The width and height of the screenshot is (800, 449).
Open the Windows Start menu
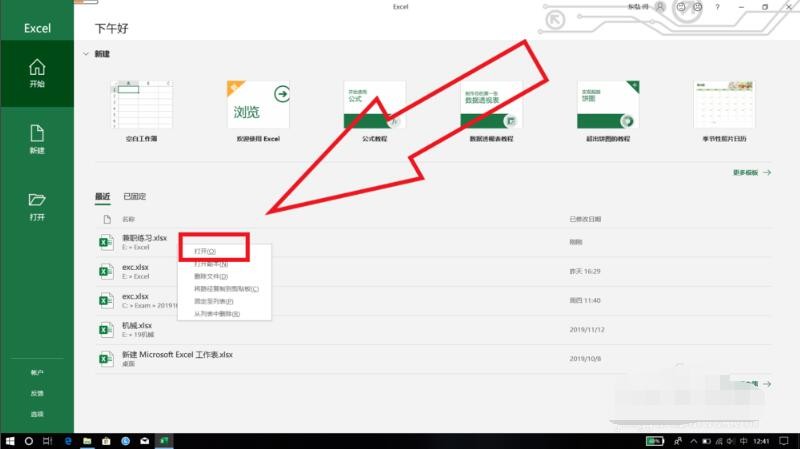coord(9,440)
